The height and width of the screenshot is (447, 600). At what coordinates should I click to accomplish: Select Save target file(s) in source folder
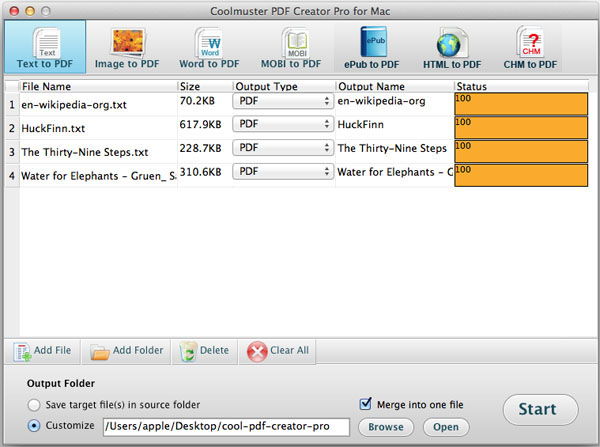[34, 405]
